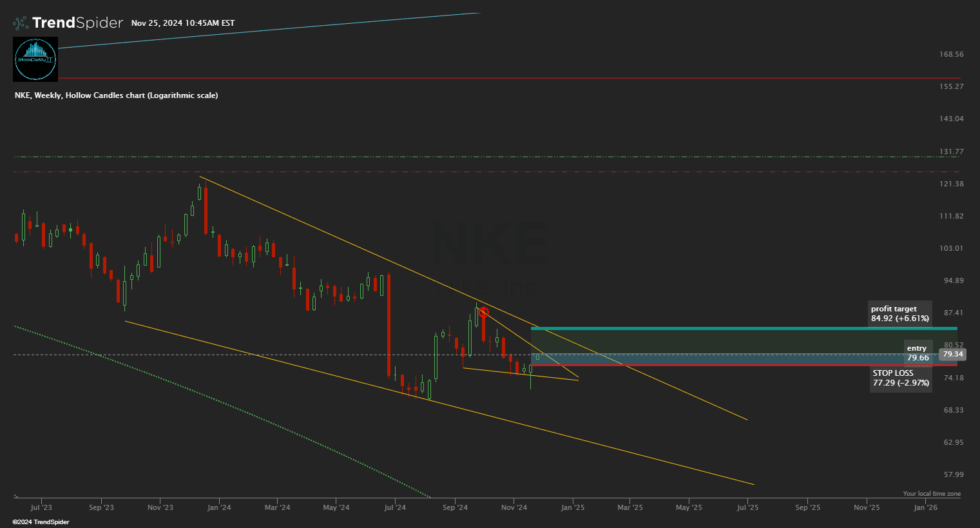Select the entry 79.66 label
The width and height of the screenshot is (980, 528).
[918, 353]
